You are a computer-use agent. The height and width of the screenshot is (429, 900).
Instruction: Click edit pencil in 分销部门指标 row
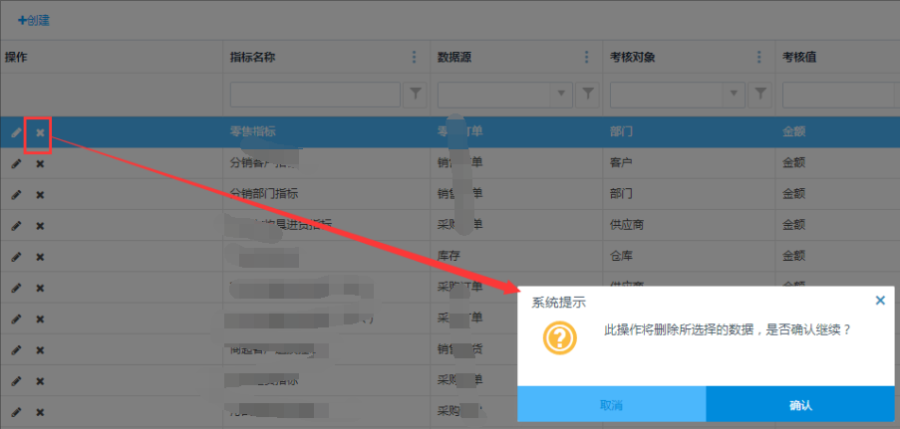(16, 195)
